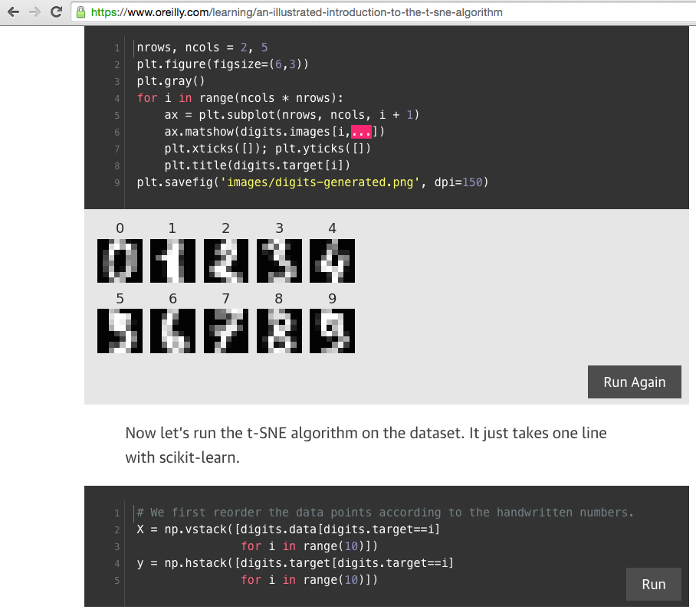This screenshot has width=696, height=616.
Task: Click the Run button in second code cell
Action: [x=653, y=584]
